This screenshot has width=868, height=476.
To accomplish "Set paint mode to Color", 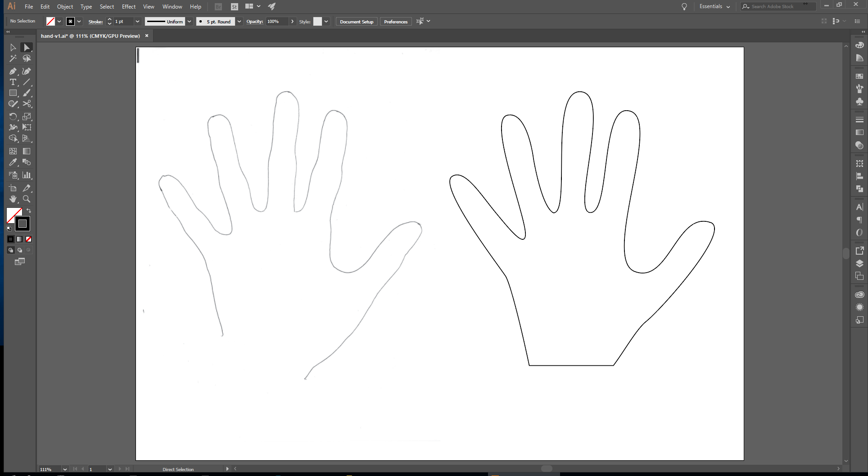I will point(11,239).
